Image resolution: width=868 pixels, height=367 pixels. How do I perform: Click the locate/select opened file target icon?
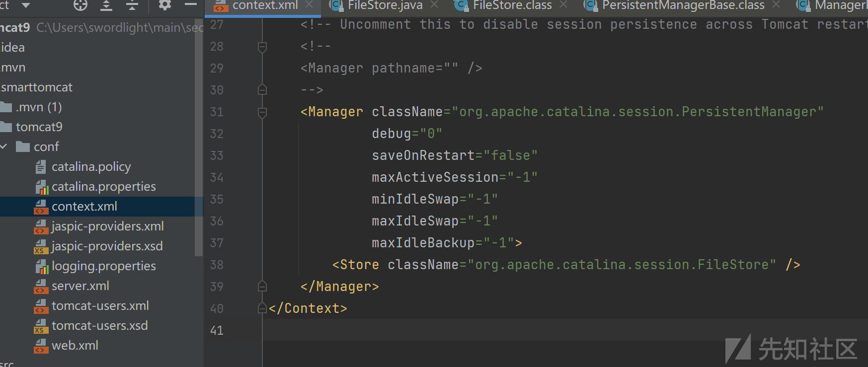80,5
